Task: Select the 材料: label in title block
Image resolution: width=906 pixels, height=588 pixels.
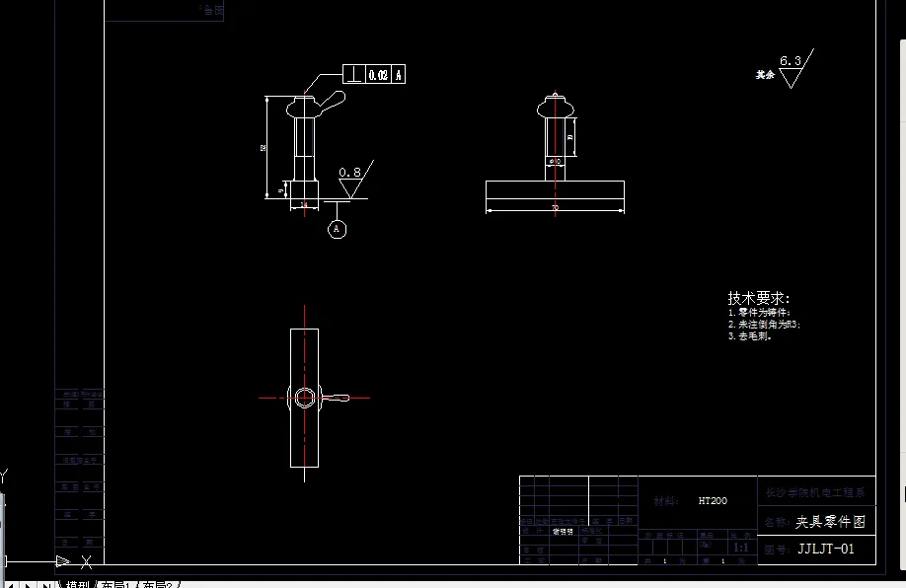Action: tap(665, 501)
